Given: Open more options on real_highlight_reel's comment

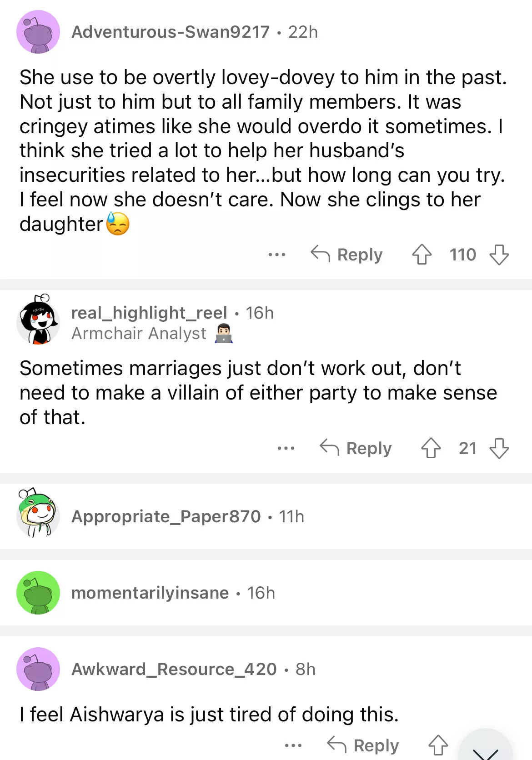Looking at the screenshot, I should [286, 448].
